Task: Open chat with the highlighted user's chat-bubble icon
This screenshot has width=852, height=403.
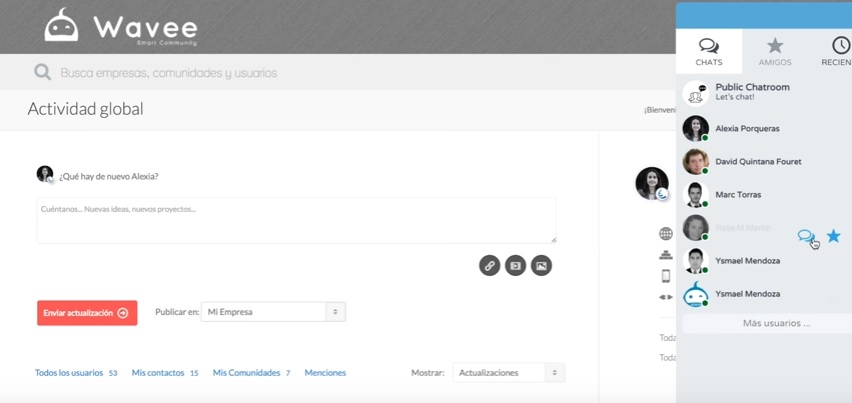Action: click(805, 237)
